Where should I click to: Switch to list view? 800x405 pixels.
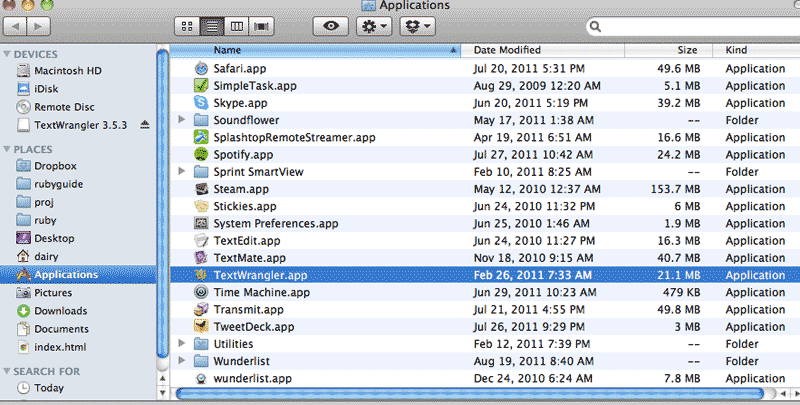click(x=212, y=26)
